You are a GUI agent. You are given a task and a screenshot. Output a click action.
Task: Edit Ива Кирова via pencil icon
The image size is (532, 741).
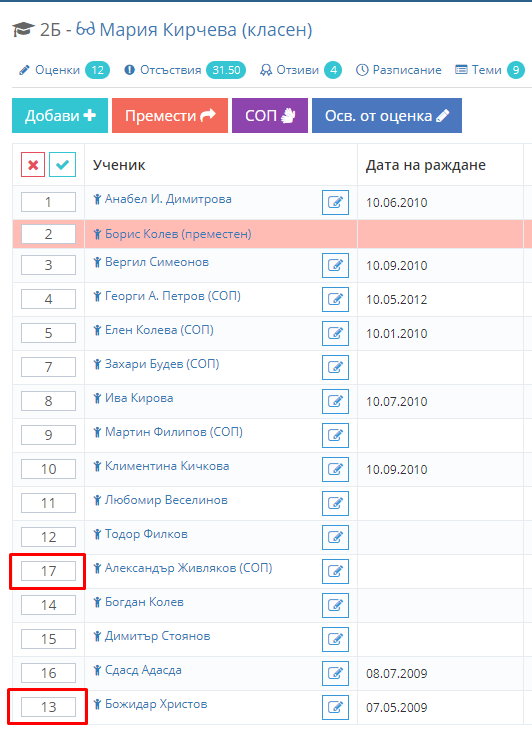point(335,401)
